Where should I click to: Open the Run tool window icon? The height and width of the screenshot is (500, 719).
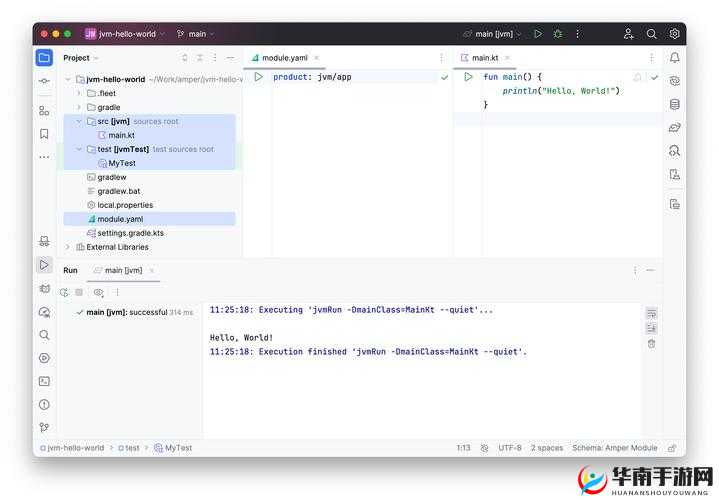[x=44, y=265]
